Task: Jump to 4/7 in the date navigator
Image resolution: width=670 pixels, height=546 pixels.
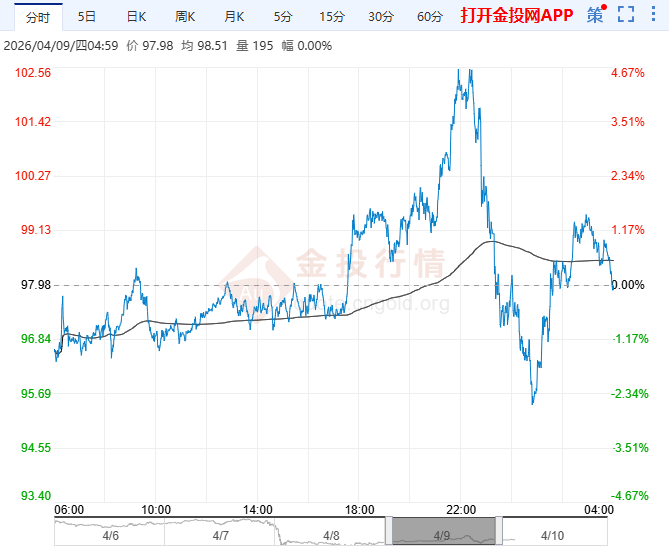Action: coord(220,535)
